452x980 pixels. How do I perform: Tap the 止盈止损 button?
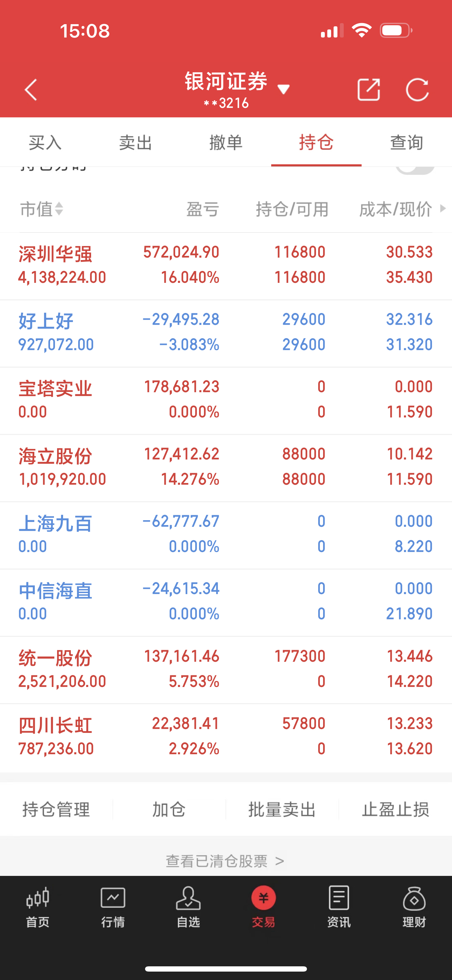pos(395,809)
